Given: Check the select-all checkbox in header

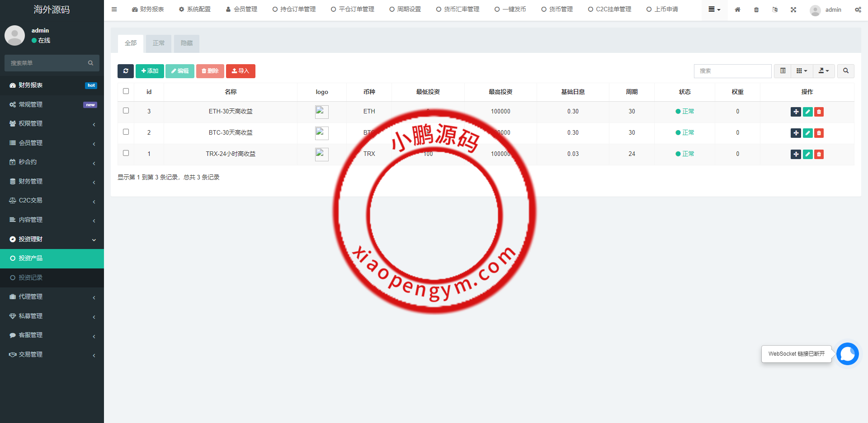Looking at the screenshot, I should (x=126, y=91).
